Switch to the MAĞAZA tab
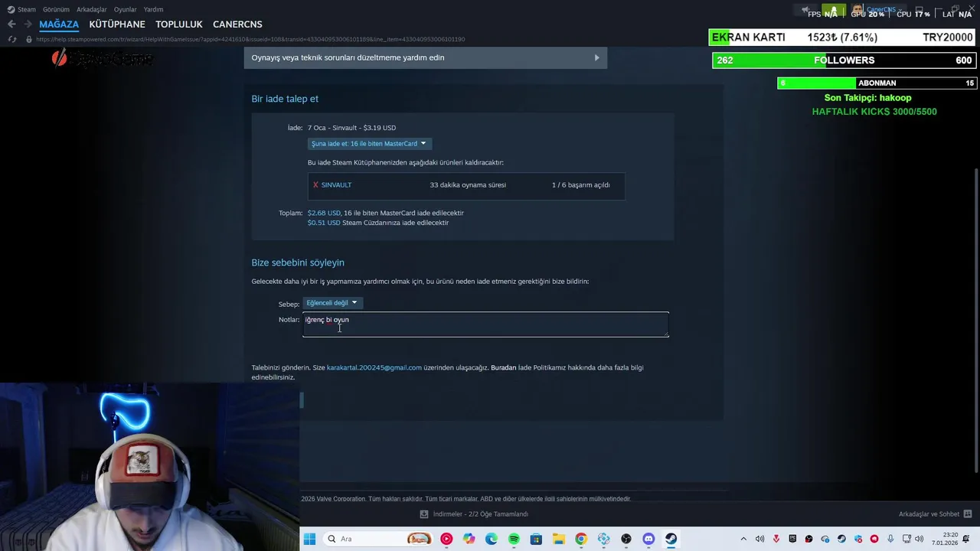The image size is (980, 551). click(59, 24)
